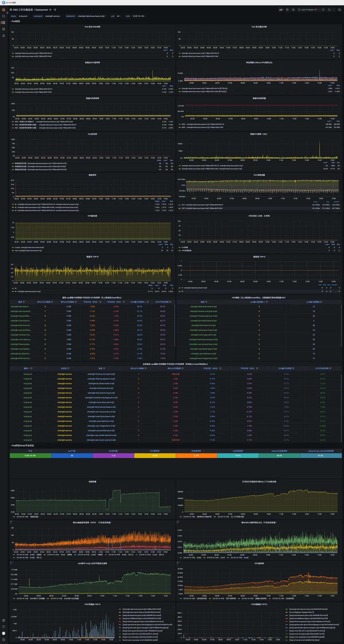Screen dimensions: 344x644
Task: Open the user avatar in sidebar
Action: tap(3, 633)
